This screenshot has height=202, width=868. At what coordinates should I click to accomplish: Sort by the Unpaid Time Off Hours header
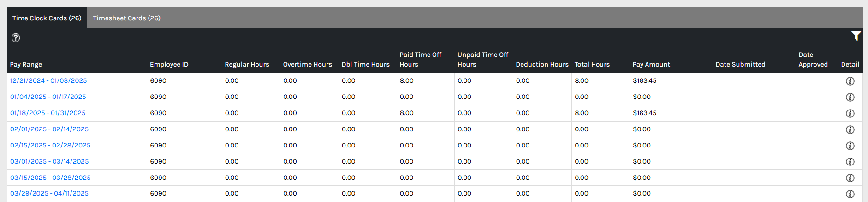(483, 60)
